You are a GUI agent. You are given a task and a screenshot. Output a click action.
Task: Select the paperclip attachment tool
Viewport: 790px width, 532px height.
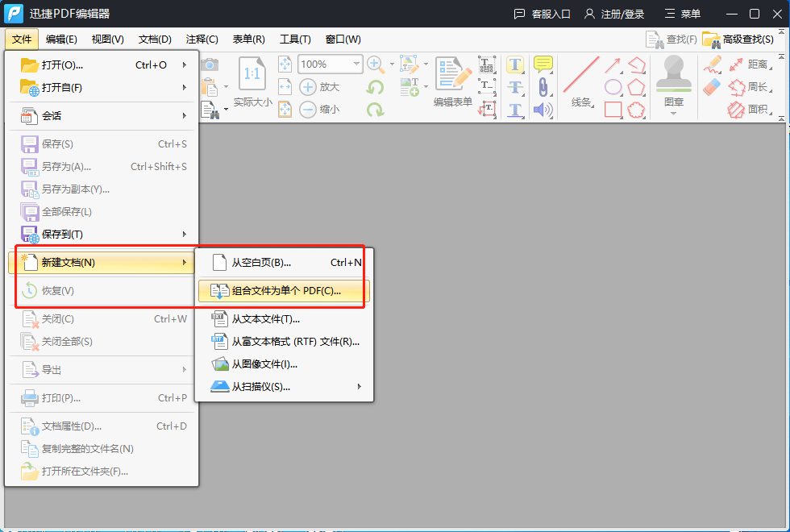point(543,87)
